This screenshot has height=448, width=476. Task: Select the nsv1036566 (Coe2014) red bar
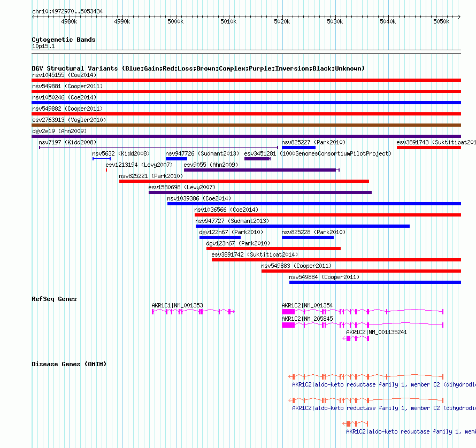pos(328,215)
